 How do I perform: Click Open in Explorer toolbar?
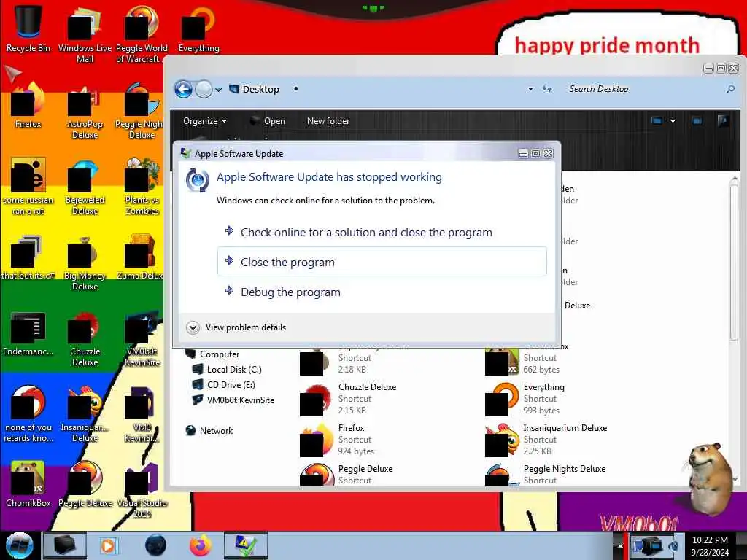268,121
